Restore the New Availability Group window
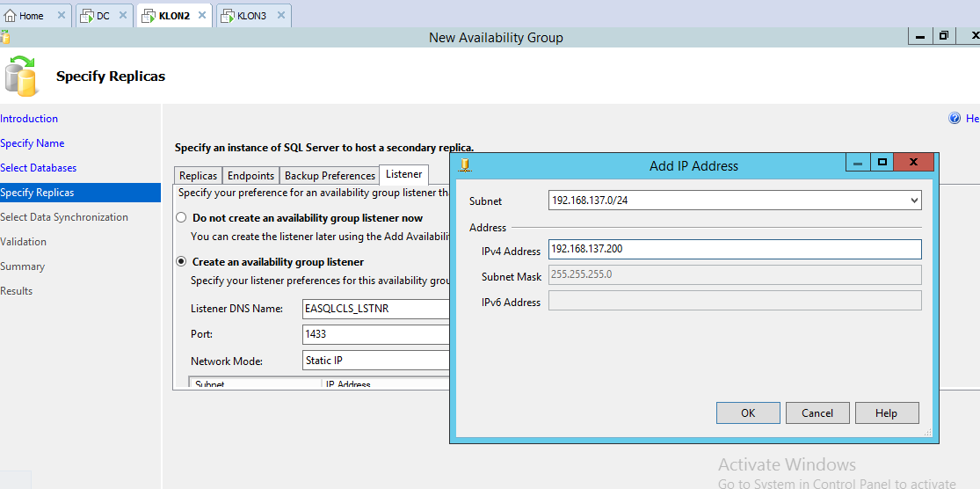Viewport: 980px width, 489px height. click(944, 36)
